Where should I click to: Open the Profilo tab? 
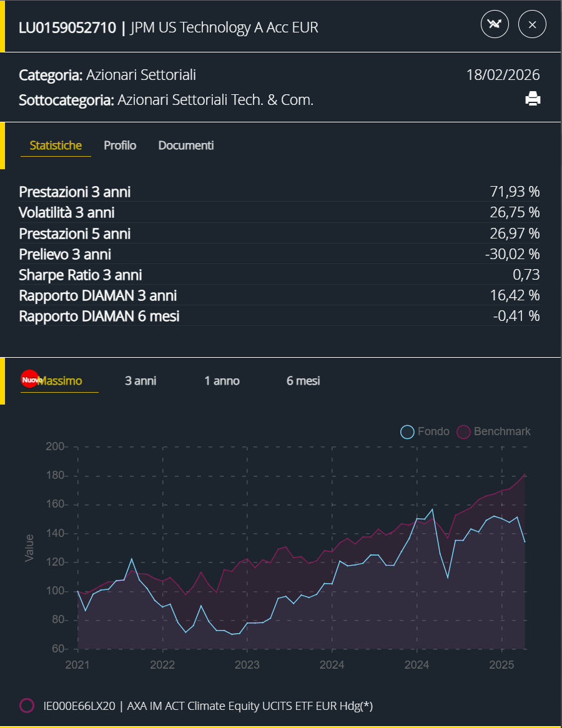120,145
